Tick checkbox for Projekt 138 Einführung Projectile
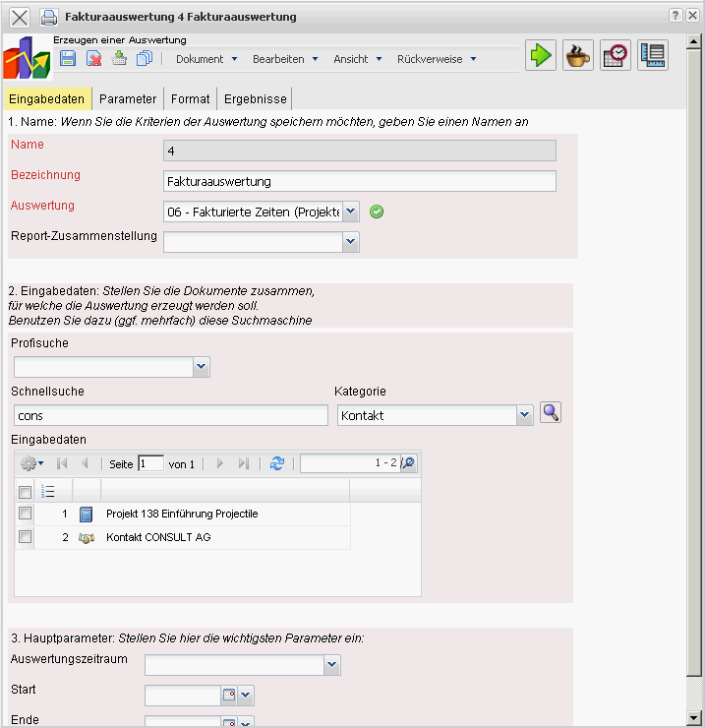The height and width of the screenshot is (728, 705). (x=26, y=514)
